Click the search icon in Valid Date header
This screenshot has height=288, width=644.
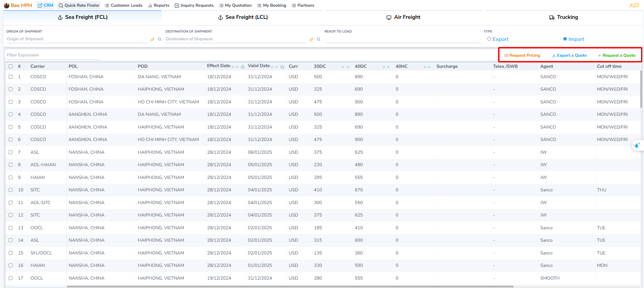[282, 67]
